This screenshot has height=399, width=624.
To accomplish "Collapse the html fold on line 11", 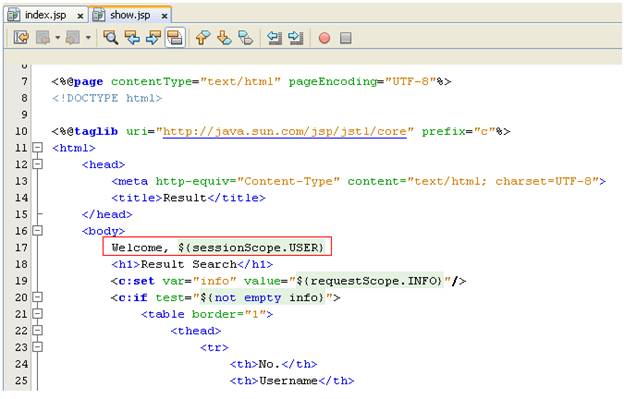I will click(x=37, y=148).
